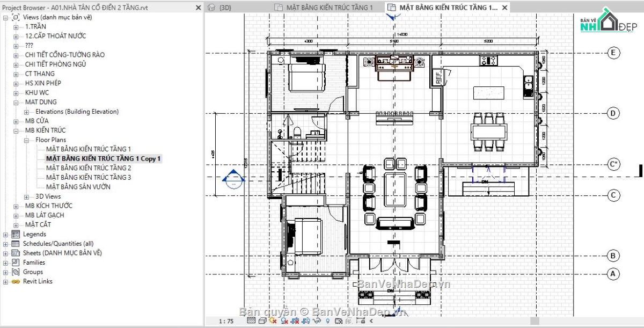The image size is (644, 328).
Task: Open the Crop View control icon
Action: (x=295, y=320)
